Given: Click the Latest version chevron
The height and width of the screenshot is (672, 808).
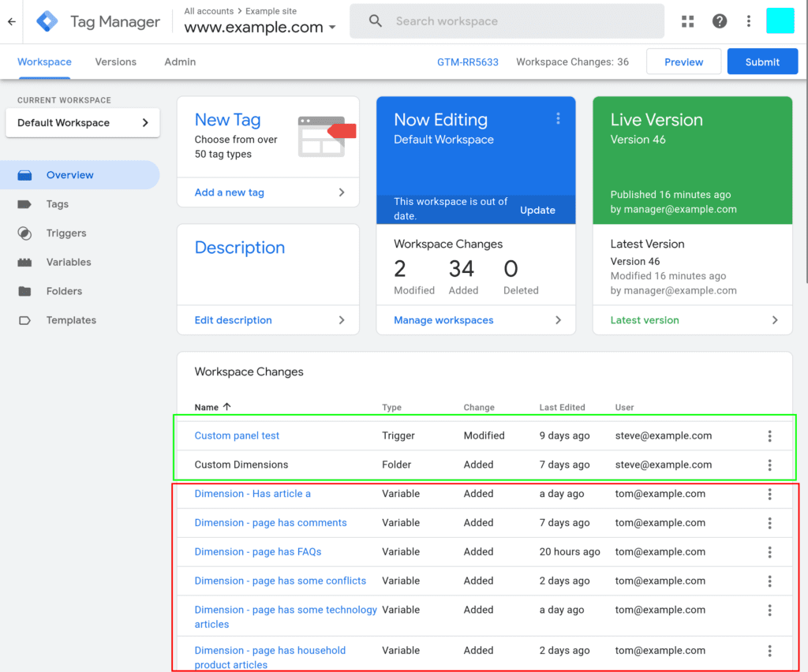Looking at the screenshot, I should (x=775, y=319).
